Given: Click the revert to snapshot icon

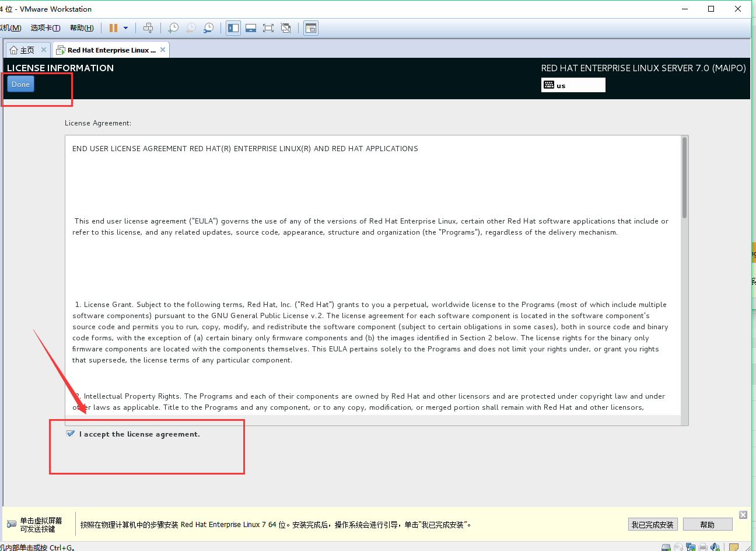Looking at the screenshot, I should tap(191, 28).
